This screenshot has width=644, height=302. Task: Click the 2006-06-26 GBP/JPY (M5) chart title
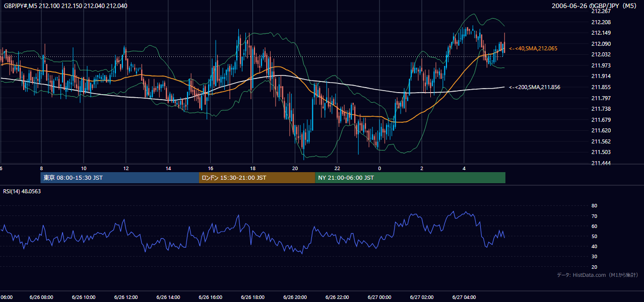595,6
